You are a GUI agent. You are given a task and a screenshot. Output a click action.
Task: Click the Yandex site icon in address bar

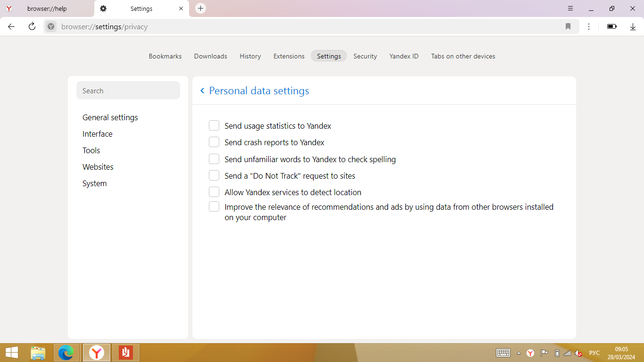click(51, 27)
